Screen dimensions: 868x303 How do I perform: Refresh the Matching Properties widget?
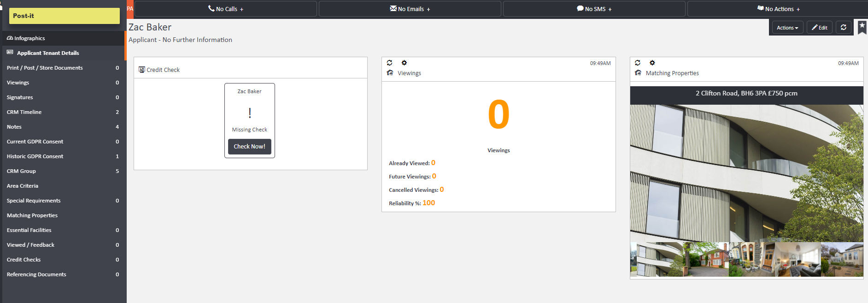click(x=638, y=63)
